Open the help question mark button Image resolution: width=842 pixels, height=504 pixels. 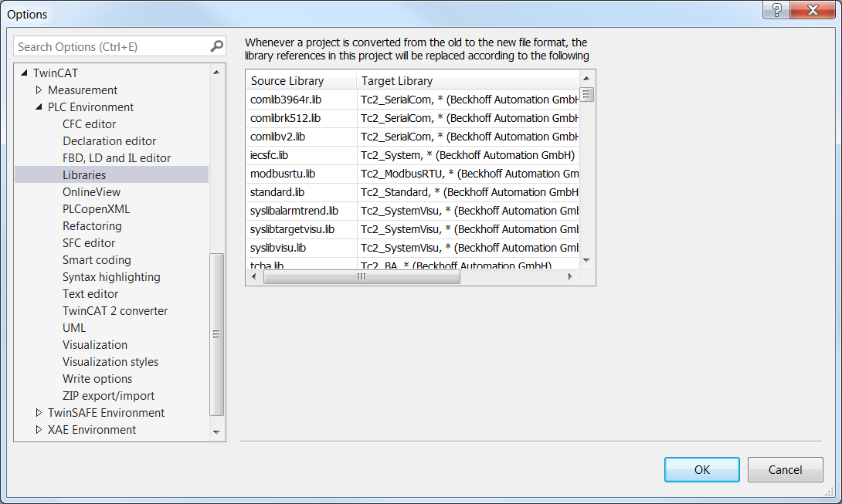pos(776,10)
